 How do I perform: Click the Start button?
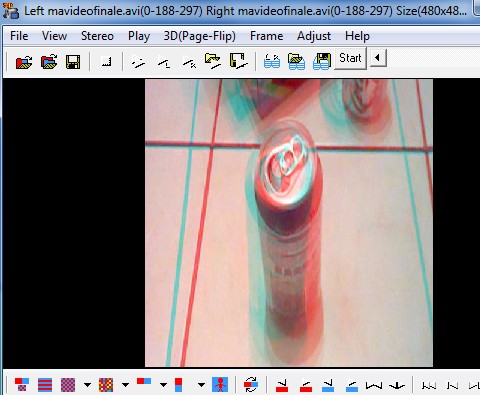[x=350, y=58]
